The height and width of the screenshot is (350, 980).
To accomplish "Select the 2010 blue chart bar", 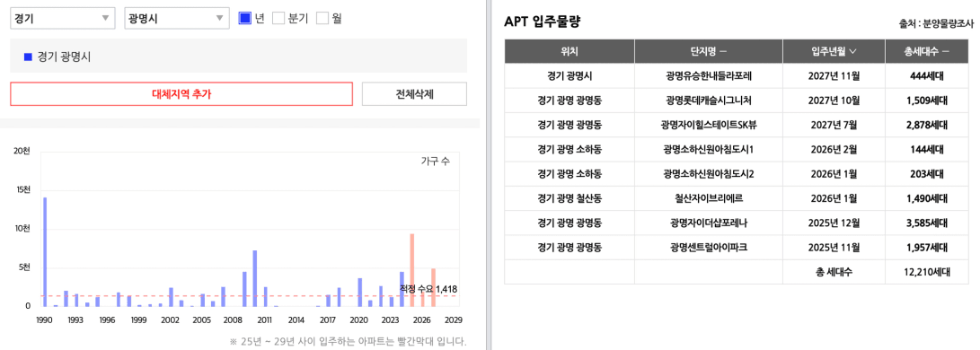I will 255,278.
